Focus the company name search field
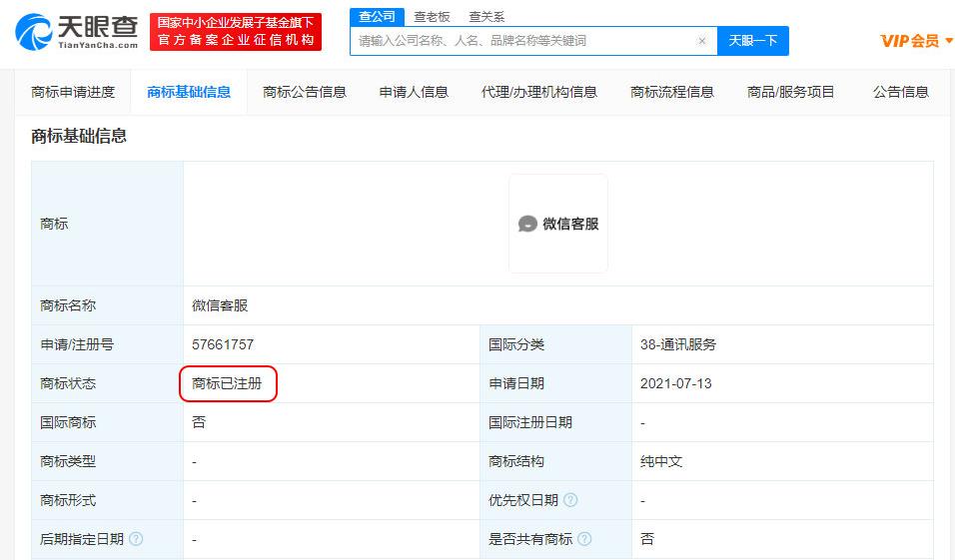 click(524, 41)
